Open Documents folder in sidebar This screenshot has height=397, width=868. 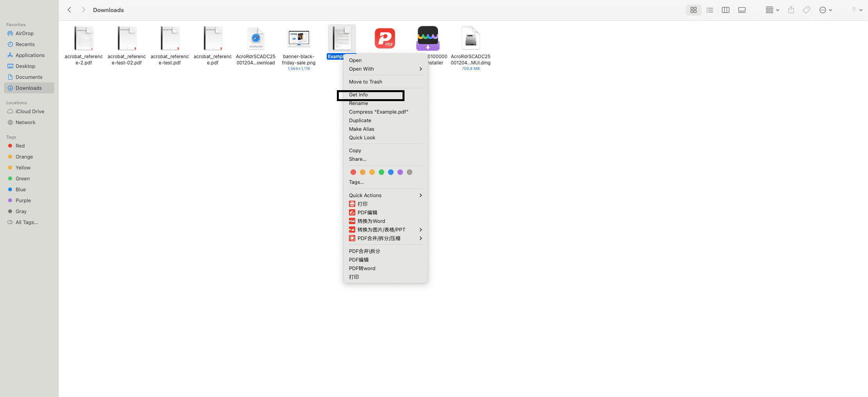(x=29, y=77)
